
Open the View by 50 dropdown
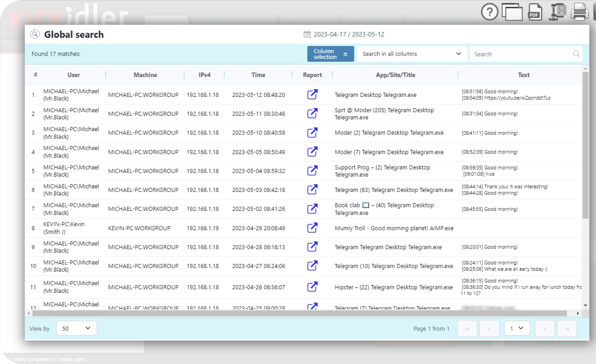[x=77, y=328]
